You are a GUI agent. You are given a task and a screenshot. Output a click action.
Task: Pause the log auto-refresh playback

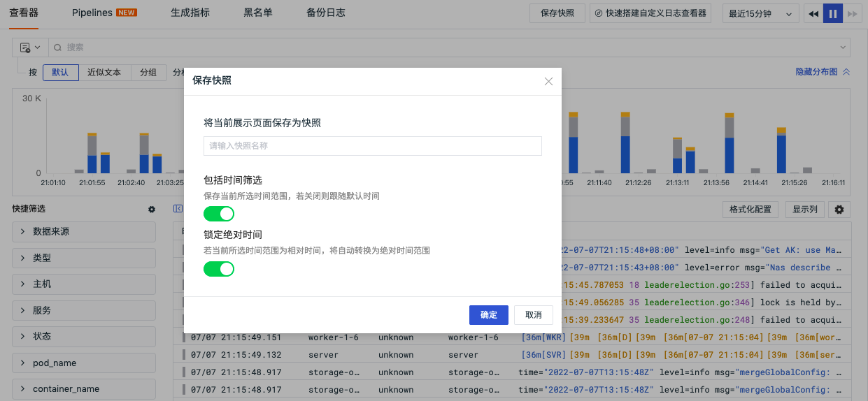[x=833, y=13]
